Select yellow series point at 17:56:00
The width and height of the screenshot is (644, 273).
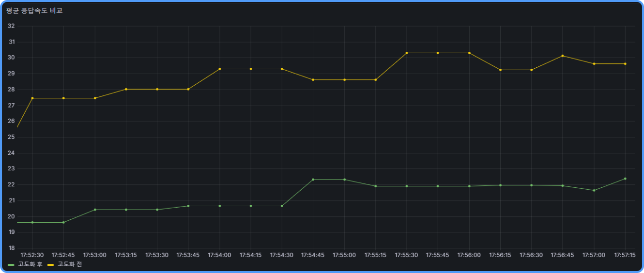[469, 53]
